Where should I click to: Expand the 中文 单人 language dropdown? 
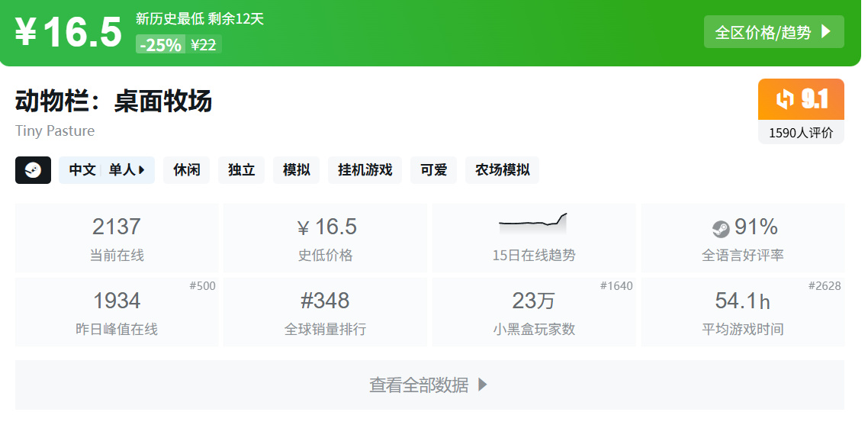107,170
